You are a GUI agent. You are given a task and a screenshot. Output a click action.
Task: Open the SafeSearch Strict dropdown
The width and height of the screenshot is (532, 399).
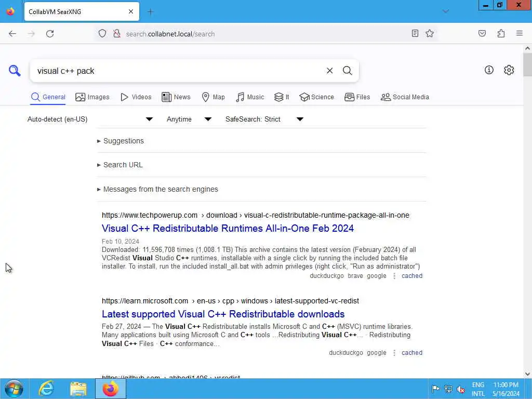pos(264,119)
